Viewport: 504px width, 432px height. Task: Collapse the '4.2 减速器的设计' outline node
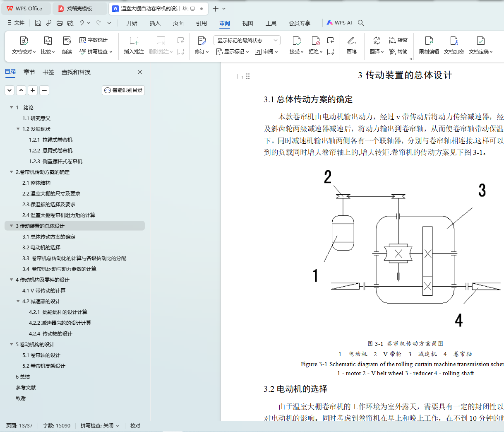click(18, 301)
